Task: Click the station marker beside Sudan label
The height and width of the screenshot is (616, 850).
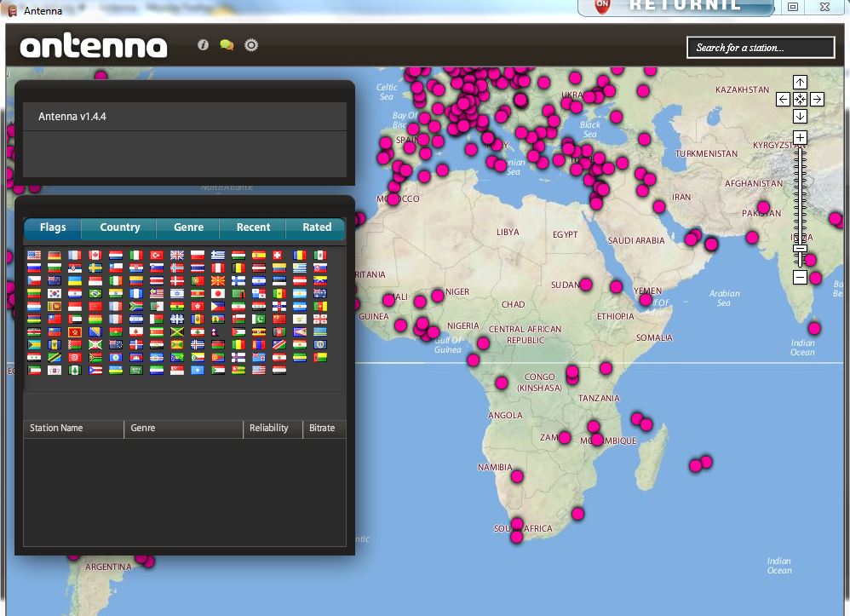Action: (x=586, y=285)
